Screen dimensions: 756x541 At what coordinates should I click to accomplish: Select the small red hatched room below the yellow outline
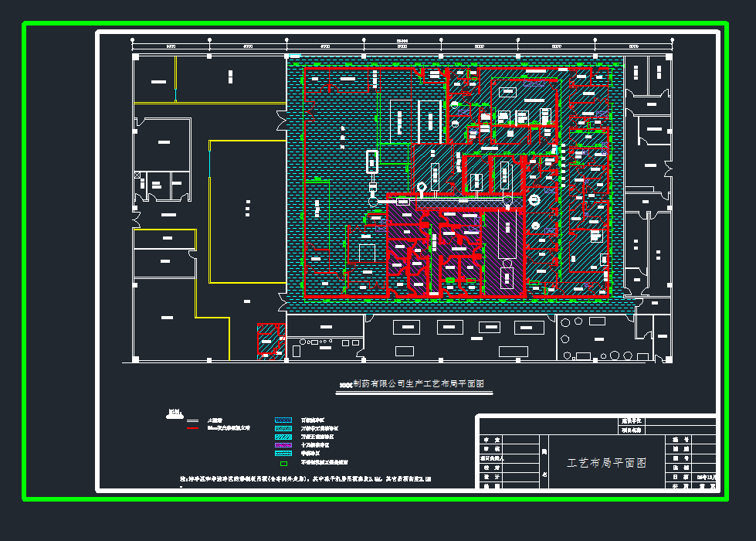268,339
